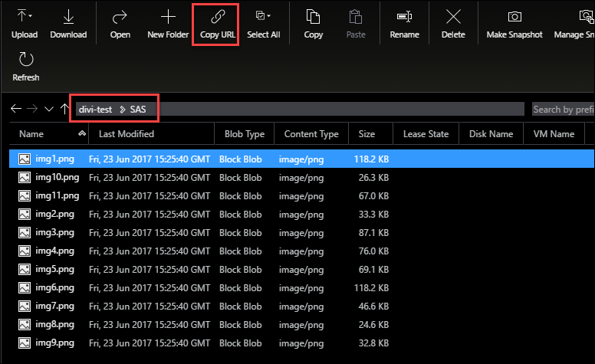
Task: Click SAS in the breadcrumb path
Action: coord(138,110)
